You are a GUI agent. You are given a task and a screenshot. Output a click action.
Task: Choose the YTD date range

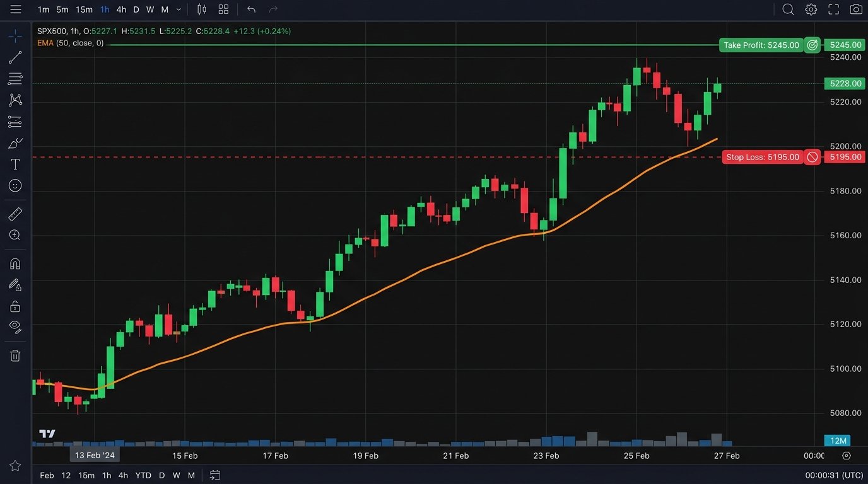[x=143, y=475]
